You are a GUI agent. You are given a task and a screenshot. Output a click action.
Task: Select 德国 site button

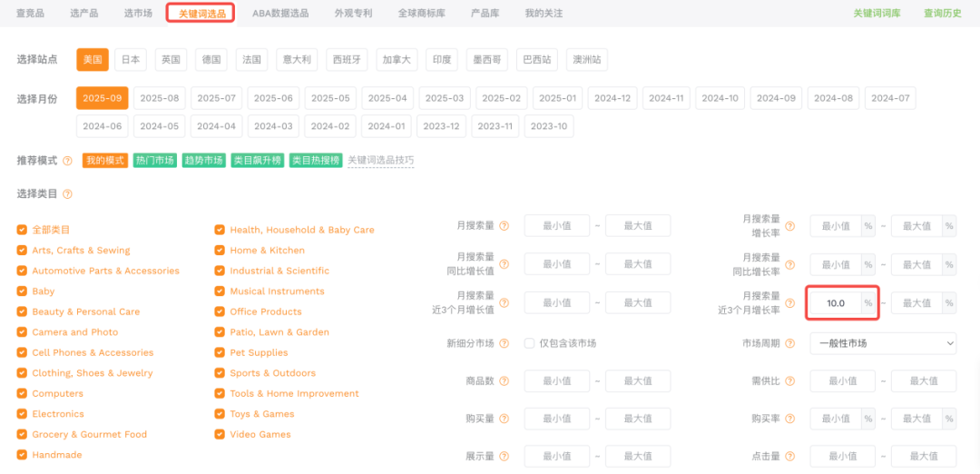[211, 60]
